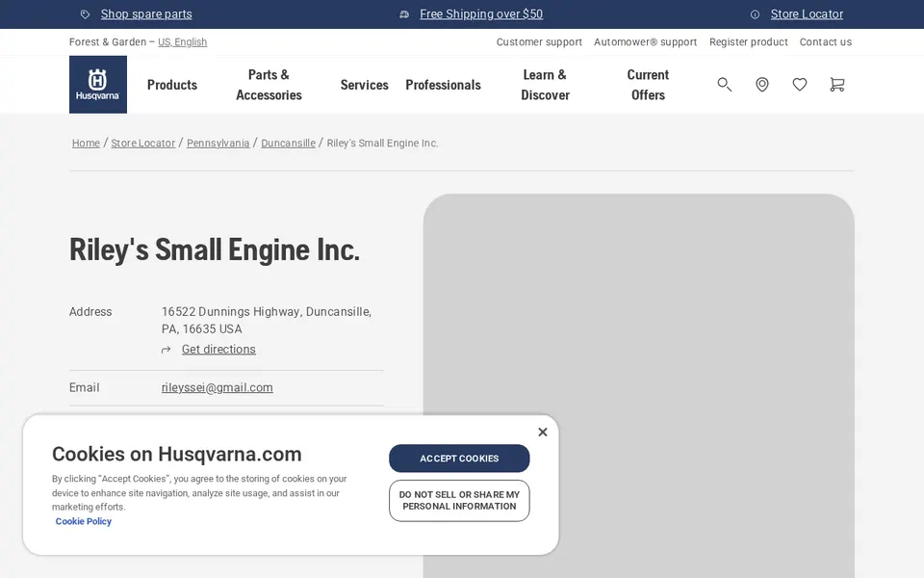
Task: Go to Store Locator breadcrumb
Action: pos(143,144)
